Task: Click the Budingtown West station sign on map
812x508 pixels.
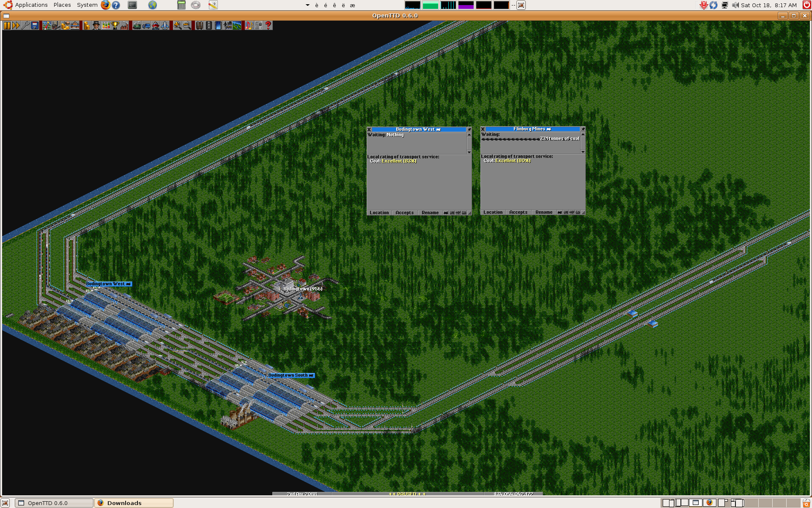Action: pyautogui.click(x=109, y=284)
